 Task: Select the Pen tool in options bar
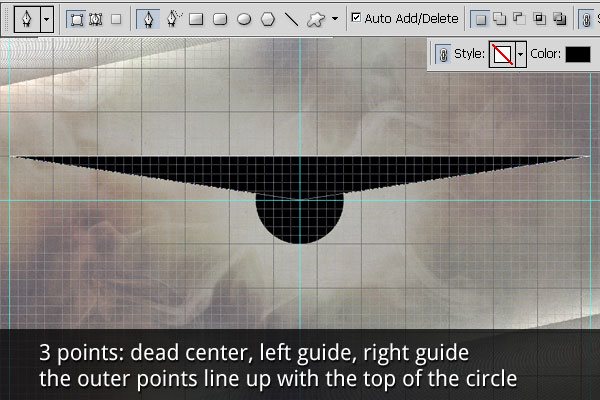coord(148,18)
